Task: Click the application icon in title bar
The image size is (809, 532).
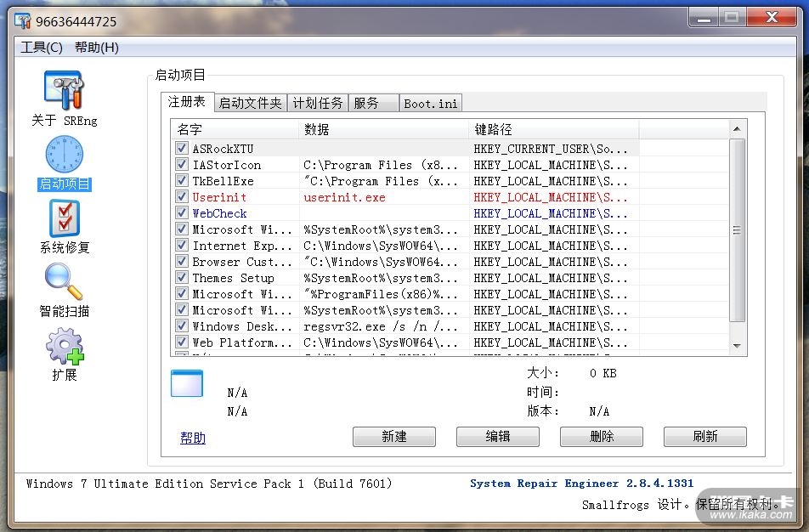Action: [23, 21]
